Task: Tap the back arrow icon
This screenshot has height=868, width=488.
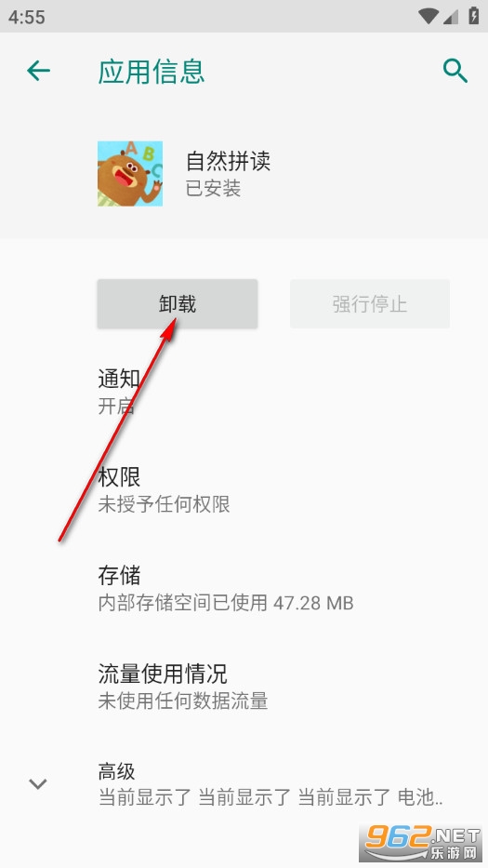Action: pos(39,71)
